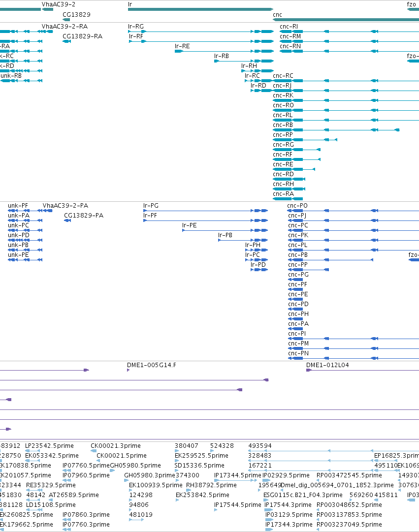Click the Ir-RC transcript label
This screenshot has width=419, height=532.
[x=252, y=76]
